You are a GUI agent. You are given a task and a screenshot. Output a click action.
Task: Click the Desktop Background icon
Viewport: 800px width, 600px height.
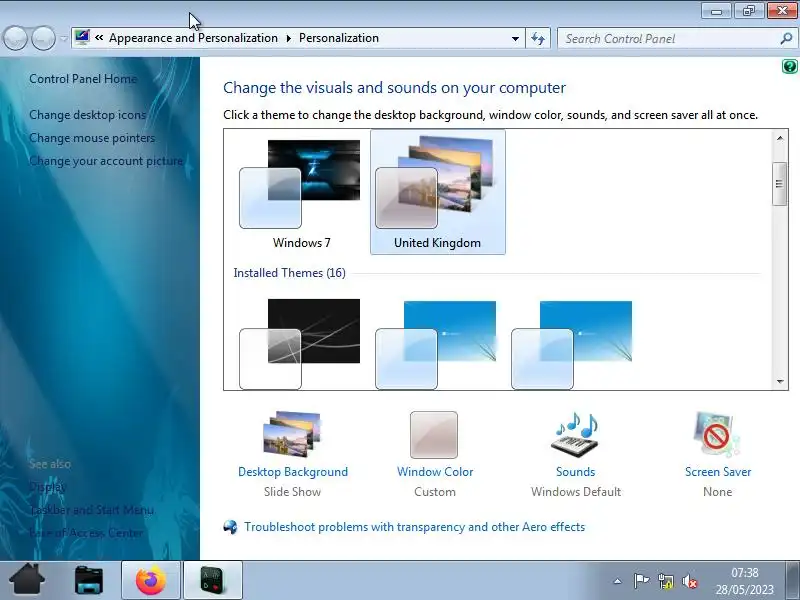tap(292, 434)
